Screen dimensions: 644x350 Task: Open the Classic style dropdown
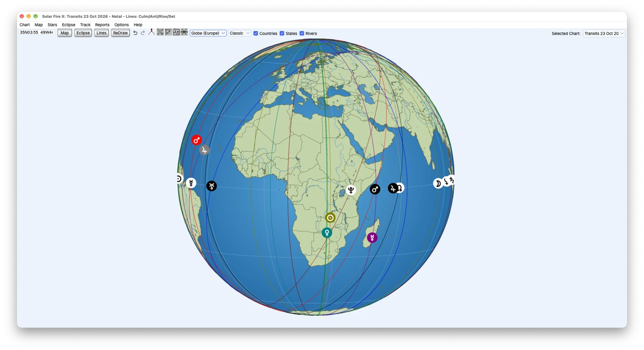[240, 33]
